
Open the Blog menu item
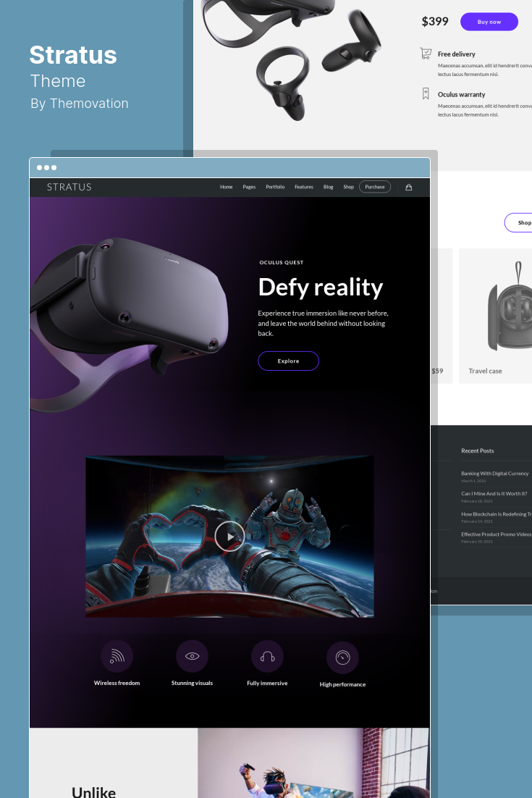[329, 188]
